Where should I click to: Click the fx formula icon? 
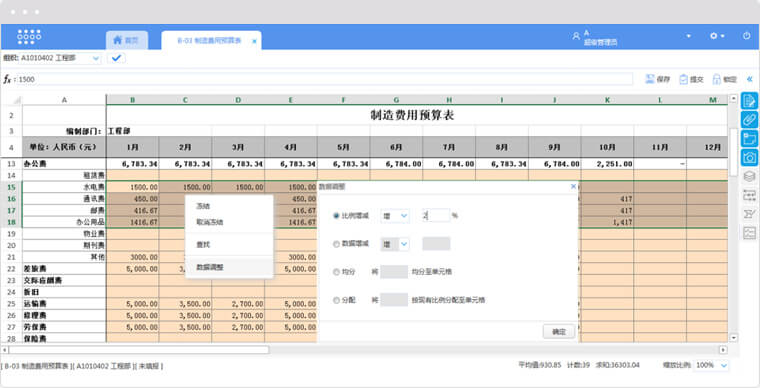(x=7, y=79)
